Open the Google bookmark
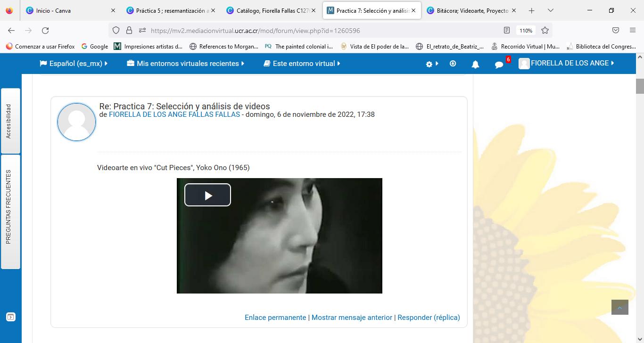This screenshot has width=644, height=343. pyautogui.click(x=95, y=46)
